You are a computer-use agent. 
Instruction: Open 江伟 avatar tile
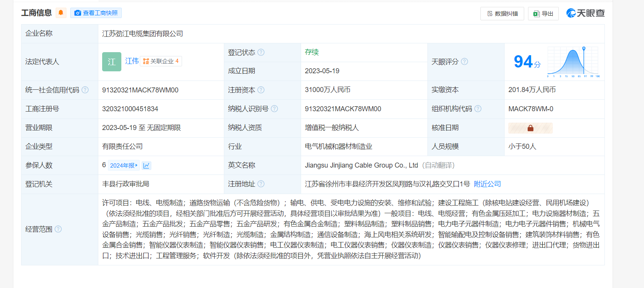[x=112, y=62]
